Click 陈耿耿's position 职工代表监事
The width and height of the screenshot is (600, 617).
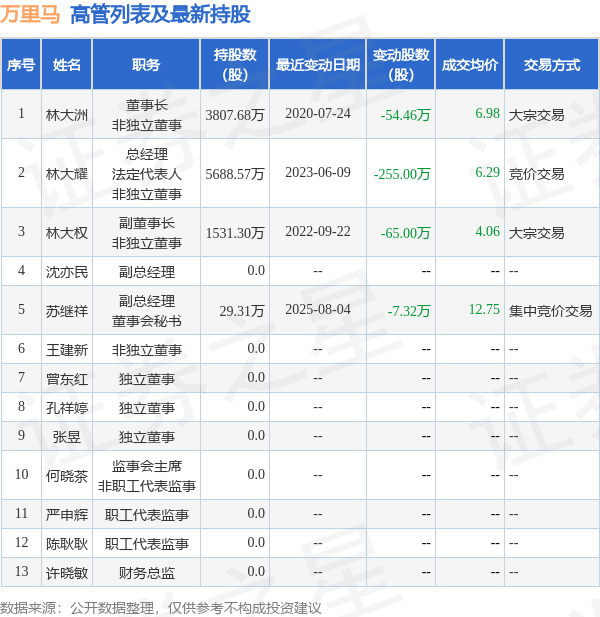click(x=146, y=544)
